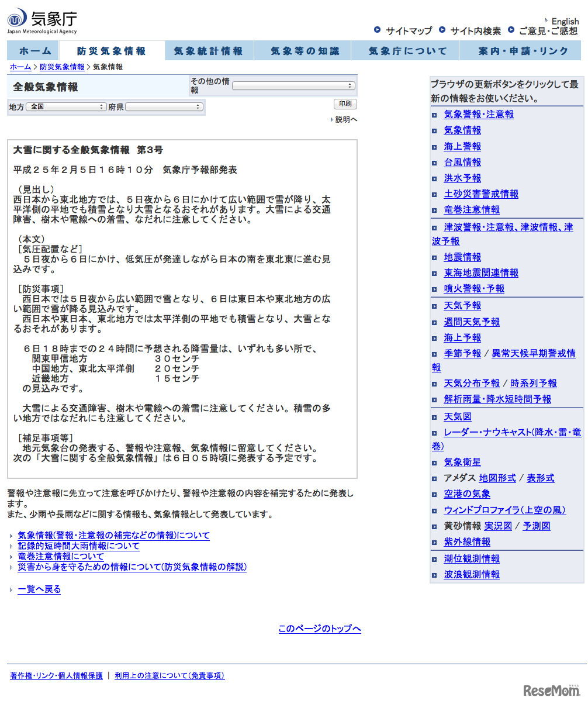Screen dimensions: 588x704
Task: Open 利用上の注意について(免責事項) footer link
Action: click(x=170, y=676)
